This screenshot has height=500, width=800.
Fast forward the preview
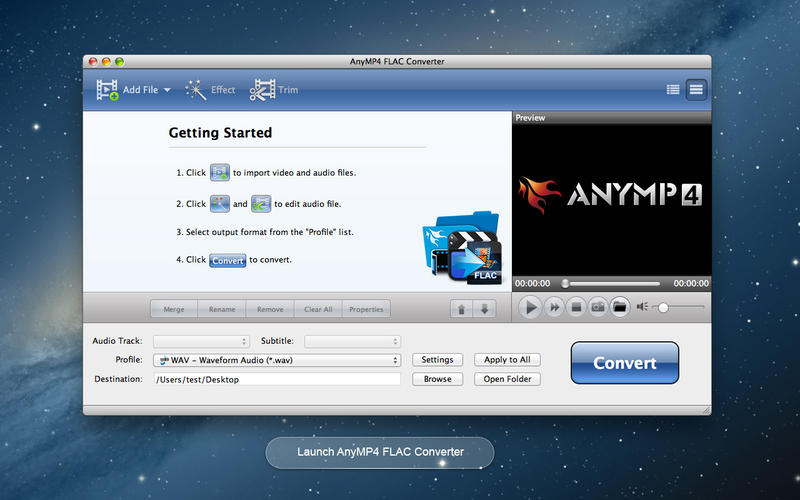554,307
